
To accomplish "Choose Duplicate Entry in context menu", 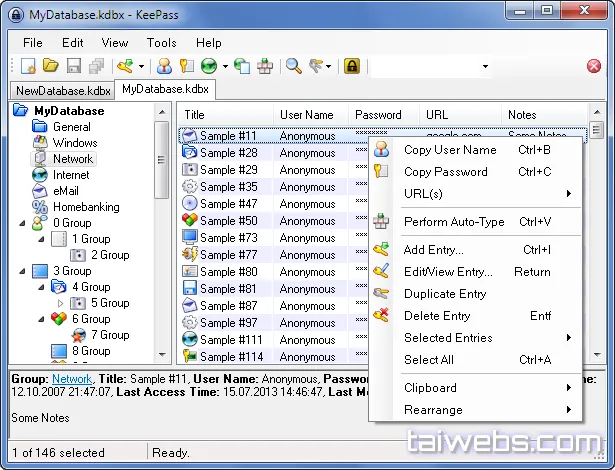I will (476, 294).
